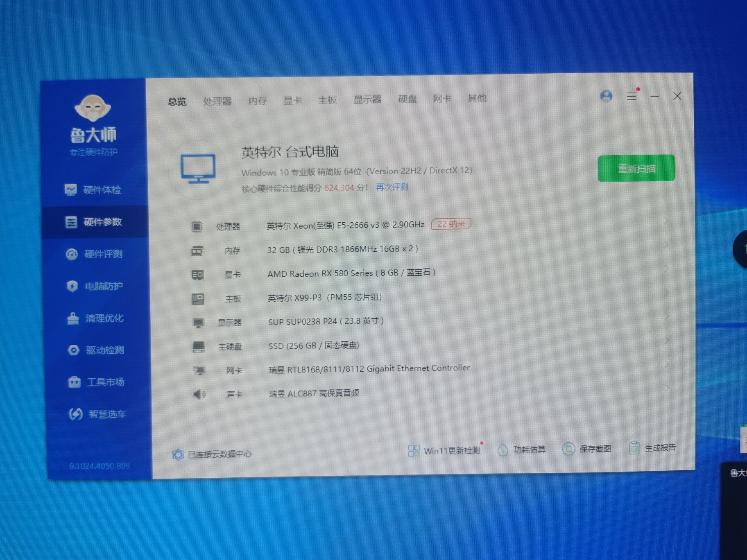Open the hamburger menu icon
Image resolution: width=747 pixels, height=560 pixels.
coord(631,96)
